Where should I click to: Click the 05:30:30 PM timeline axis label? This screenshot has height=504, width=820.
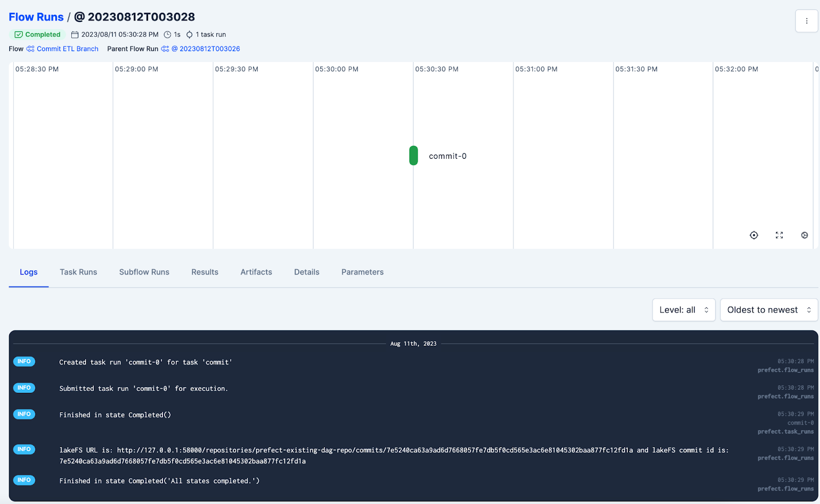click(437, 69)
